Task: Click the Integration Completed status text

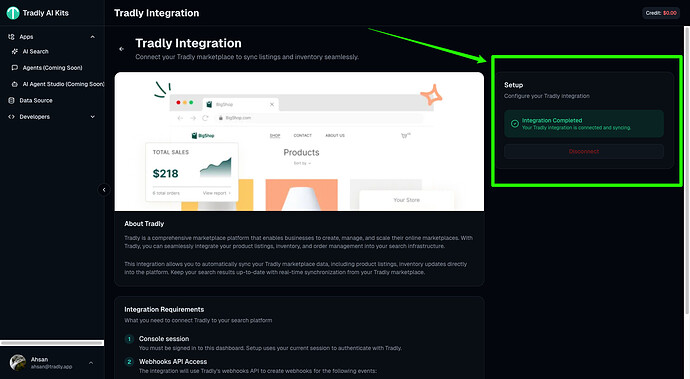Action: [552, 120]
